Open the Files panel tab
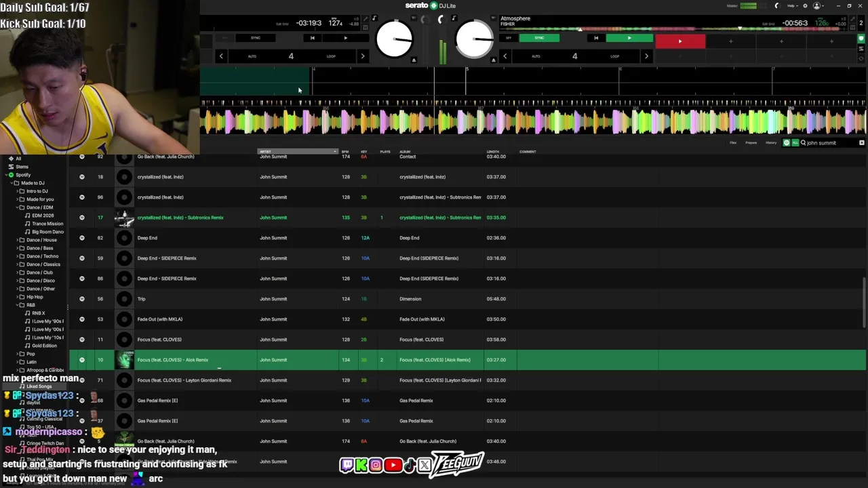The image size is (868, 488). 733,143
